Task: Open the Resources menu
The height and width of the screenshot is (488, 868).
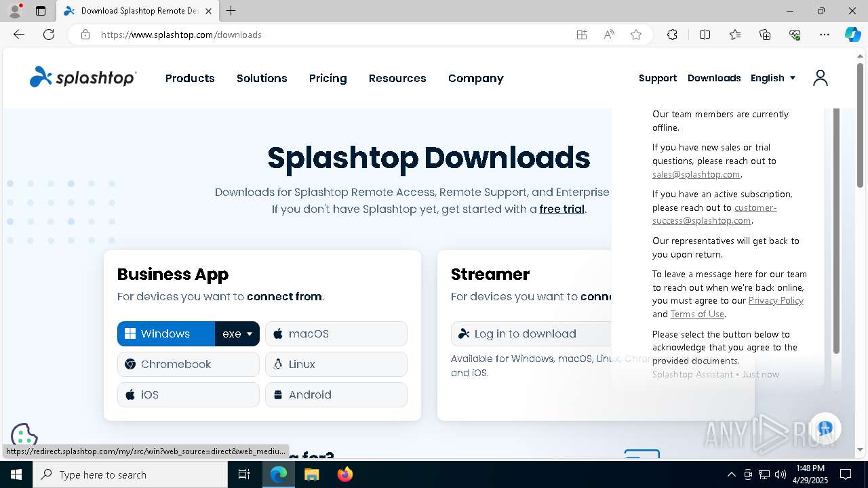Action: coord(397,78)
